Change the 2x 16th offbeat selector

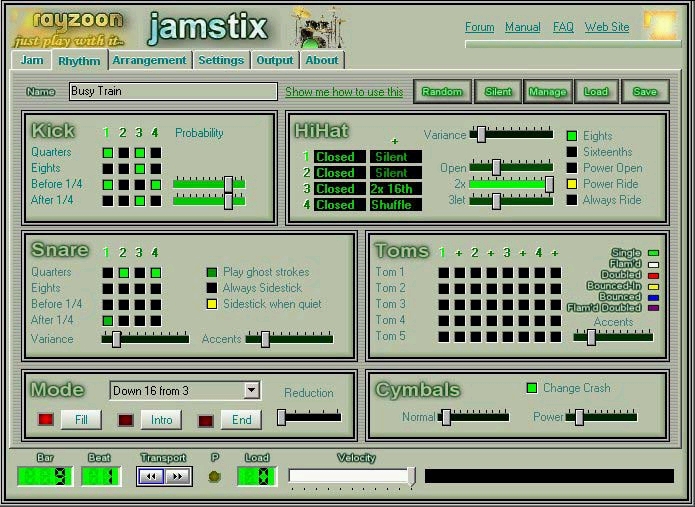[x=396, y=189]
